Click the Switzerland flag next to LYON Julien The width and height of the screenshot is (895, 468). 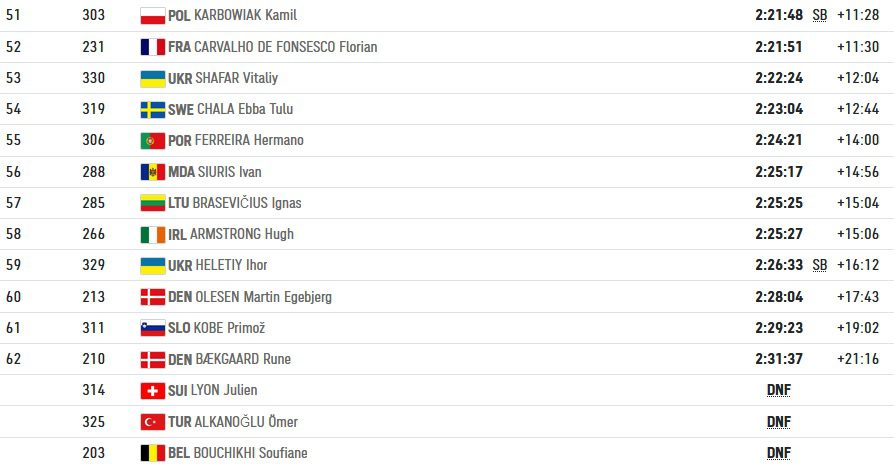click(x=152, y=390)
